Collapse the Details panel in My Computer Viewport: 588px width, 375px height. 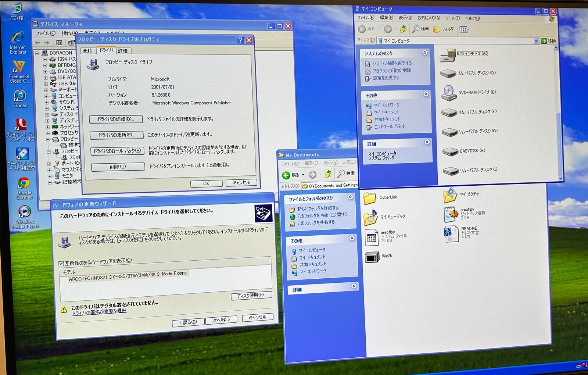(x=427, y=142)
